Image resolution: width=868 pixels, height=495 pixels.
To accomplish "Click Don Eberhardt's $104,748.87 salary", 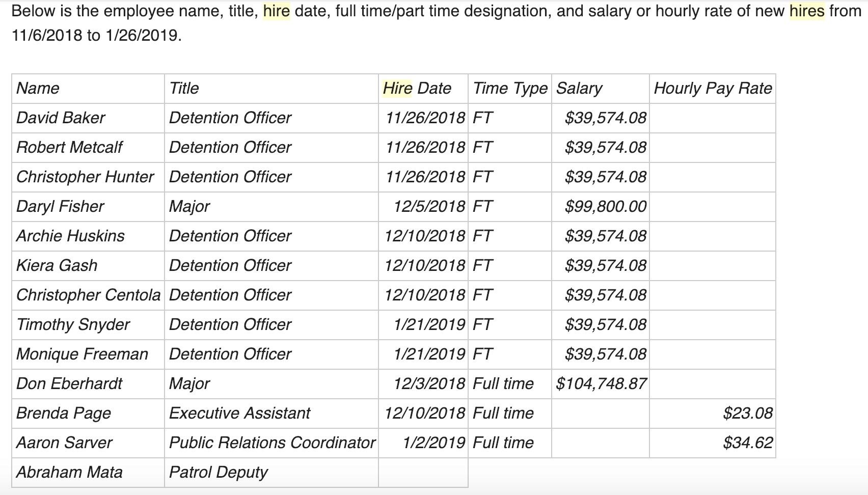I will click(601, 384).
